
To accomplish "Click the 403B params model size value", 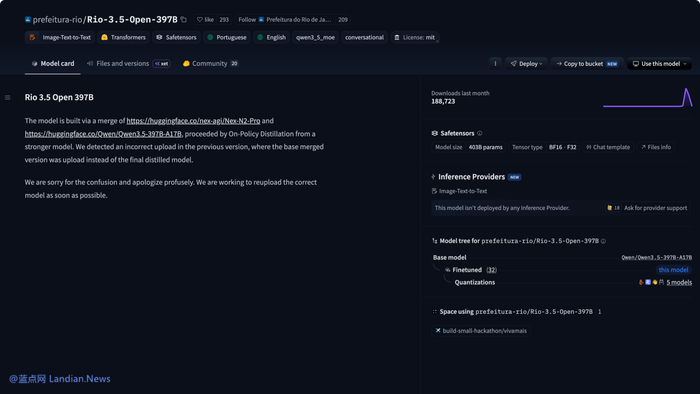I will (485, 147).
